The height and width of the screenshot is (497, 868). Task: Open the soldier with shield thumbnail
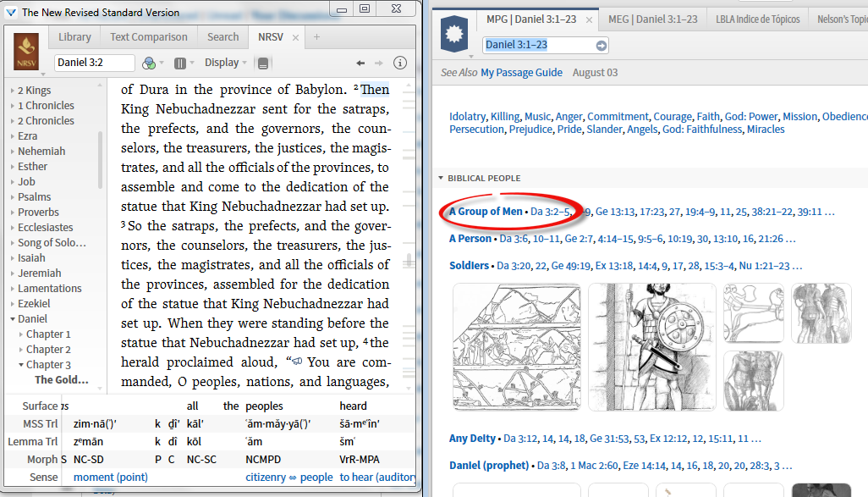[x=652, y=347]
